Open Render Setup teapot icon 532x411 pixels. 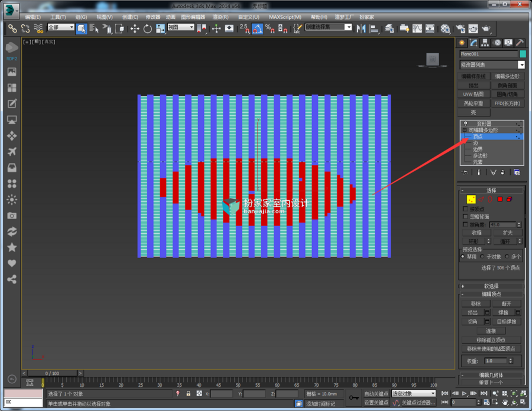pyautogui.click(x=460, y=29)
